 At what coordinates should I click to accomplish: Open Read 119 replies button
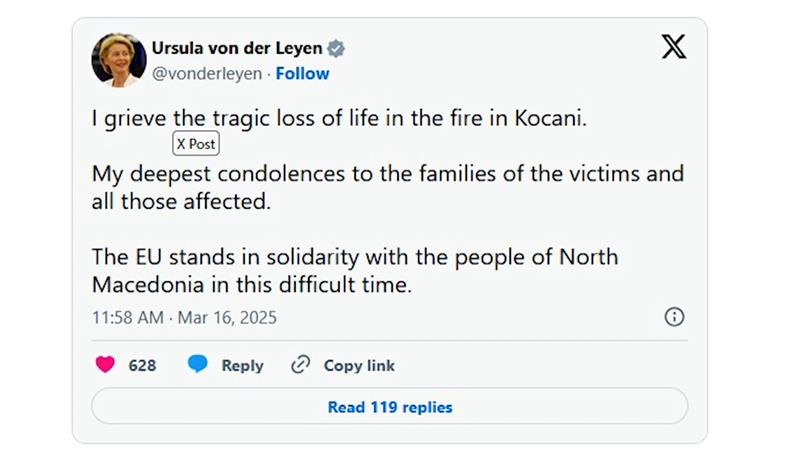click(x=390, y=406)
